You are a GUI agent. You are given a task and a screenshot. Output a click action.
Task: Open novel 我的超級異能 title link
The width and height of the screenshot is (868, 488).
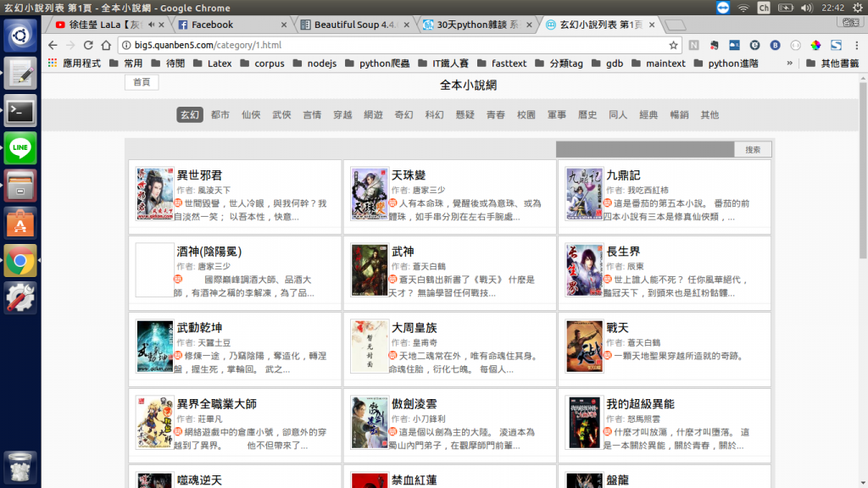pyautogui.click(x=640, y=404)
